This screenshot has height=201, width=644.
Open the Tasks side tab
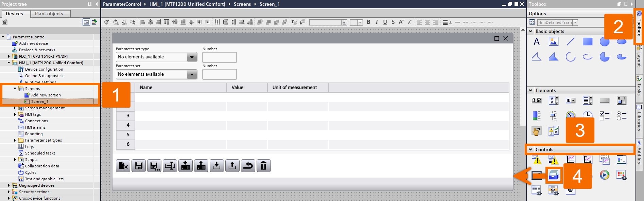639,88
